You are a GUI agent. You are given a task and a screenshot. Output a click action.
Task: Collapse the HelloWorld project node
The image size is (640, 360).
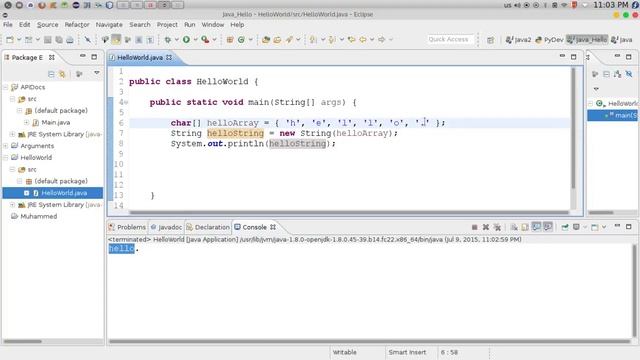tap(6, 158)
